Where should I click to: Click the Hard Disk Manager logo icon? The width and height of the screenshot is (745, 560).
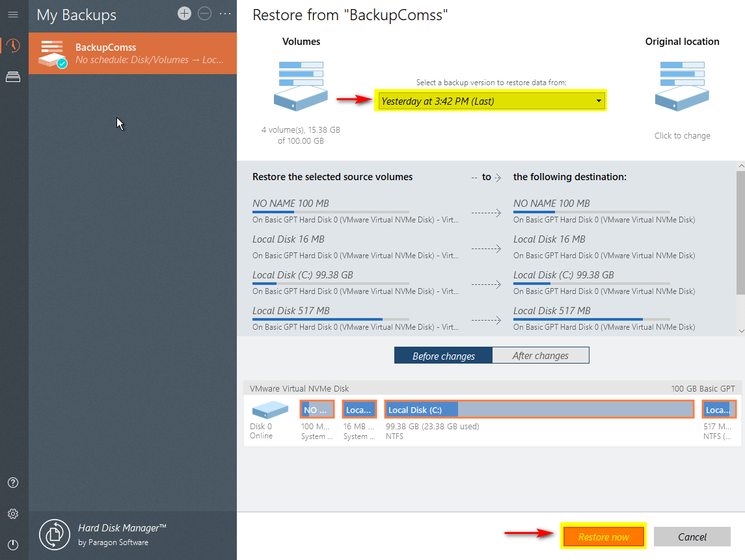[55, 535]
